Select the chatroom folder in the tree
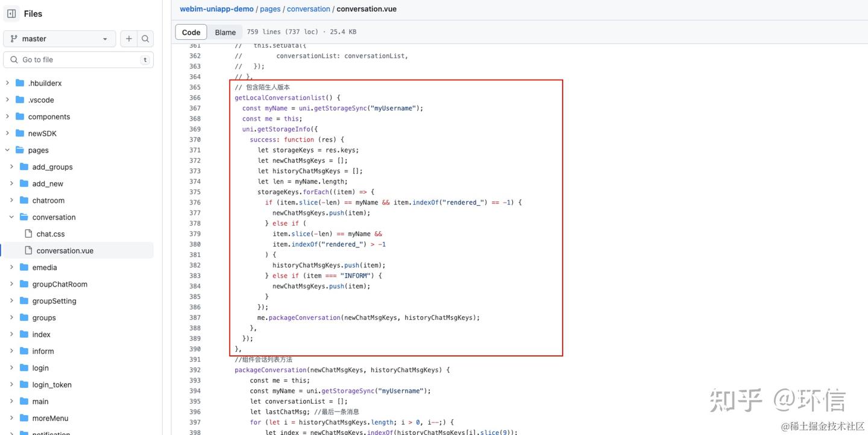This screenshot has height=435, width=868. [x=48, y=200]
